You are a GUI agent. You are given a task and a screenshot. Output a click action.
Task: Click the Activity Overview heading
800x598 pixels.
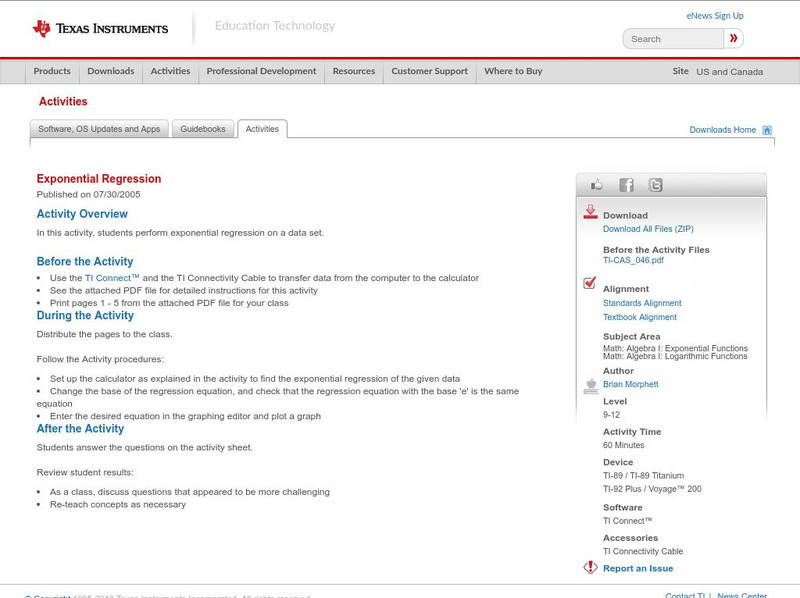pyautogui.click(x=82, y=214)
